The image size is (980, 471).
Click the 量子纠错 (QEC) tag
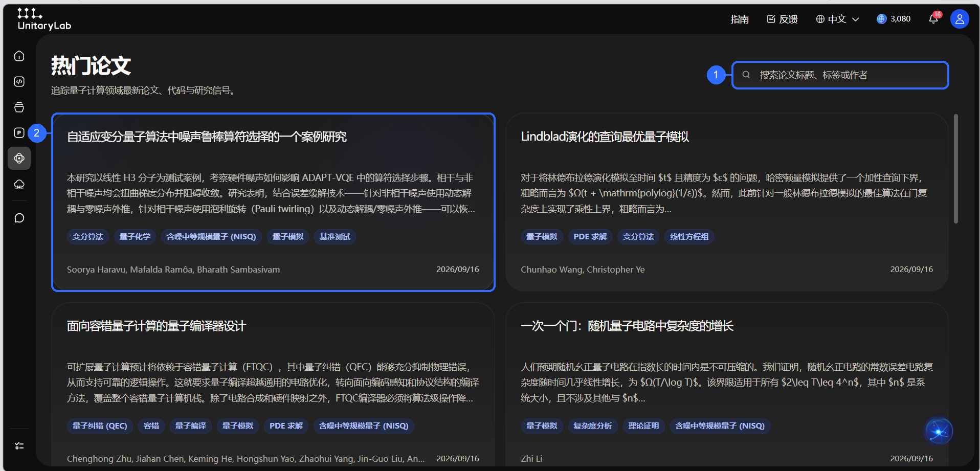tap(100, 426)
